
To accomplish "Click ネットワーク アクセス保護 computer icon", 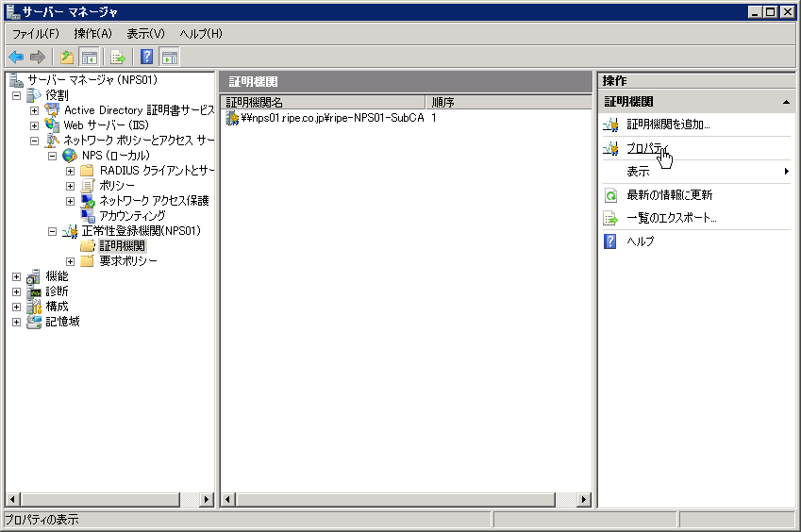I will click(x=88, y=201).
